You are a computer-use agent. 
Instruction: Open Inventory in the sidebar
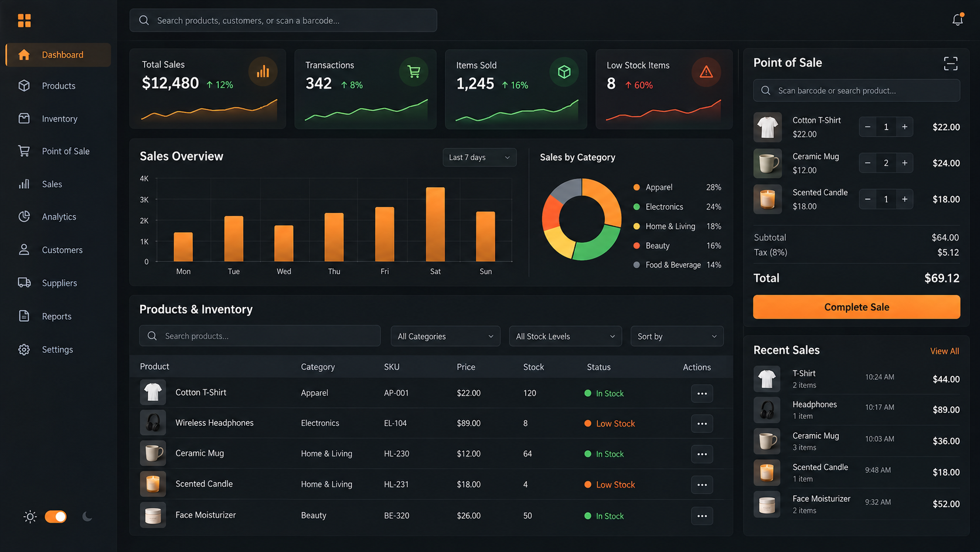point(58,118)
